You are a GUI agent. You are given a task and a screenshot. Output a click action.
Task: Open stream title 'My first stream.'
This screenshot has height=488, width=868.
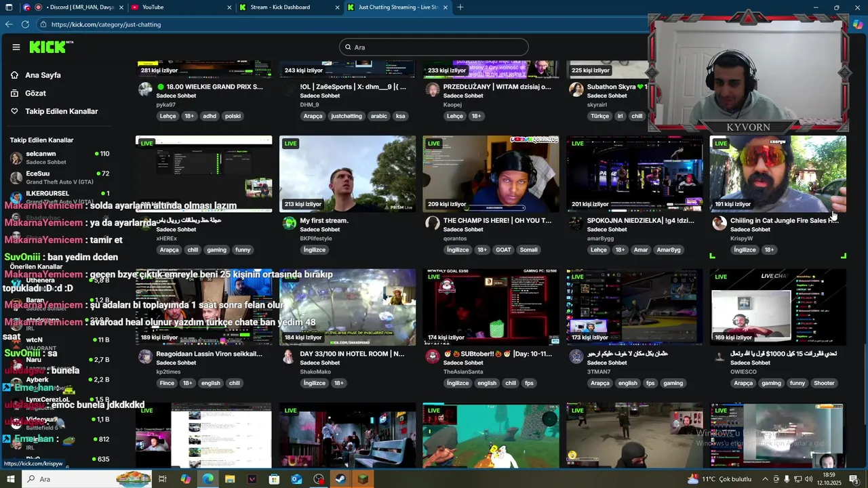tap(324, 220)
